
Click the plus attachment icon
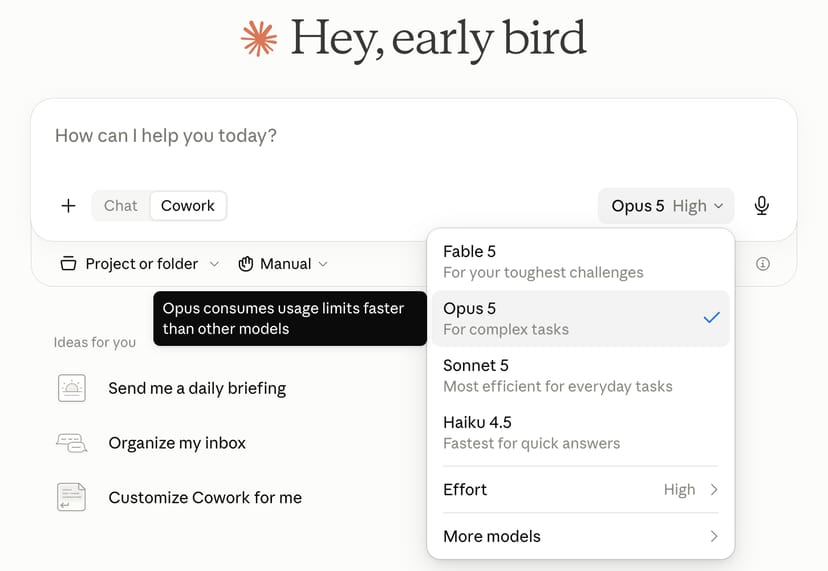tap(68, 205)
